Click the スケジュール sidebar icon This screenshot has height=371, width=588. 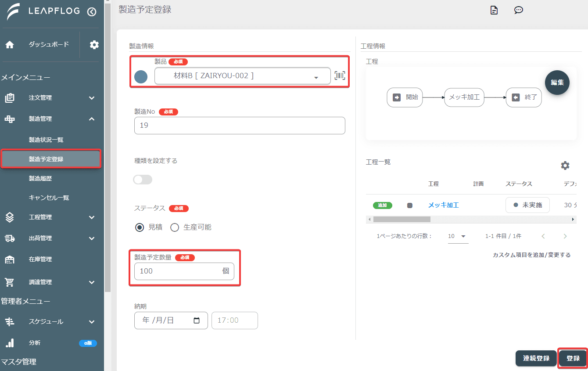pyautogui.click(x=10, y=322)
